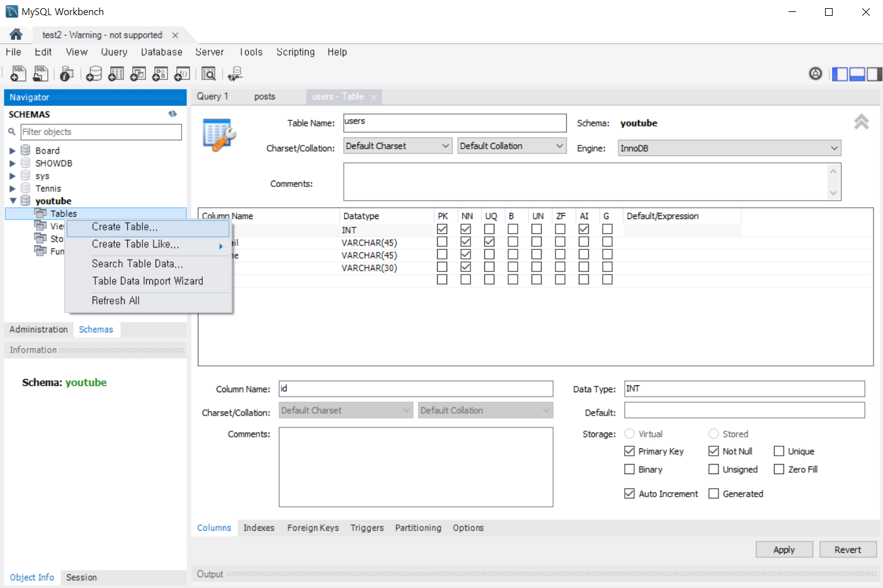Viewport: 883px width, 588px height.
Task: Click the Revert button
Action: point(848,550)
